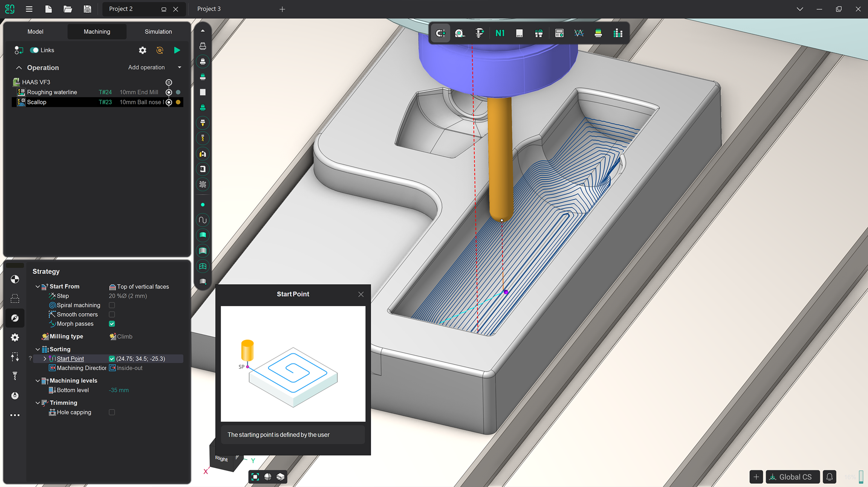Select the Roughing waterline operation
This screenshot has width=868, height=487.
52,92
